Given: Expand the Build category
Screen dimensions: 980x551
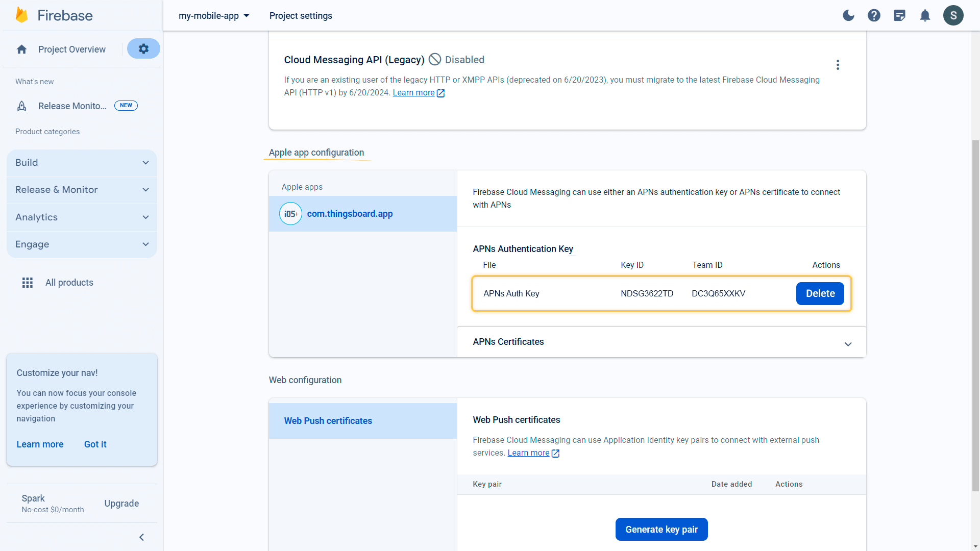Looking at the screenshot, I should [x=82, y=163].
